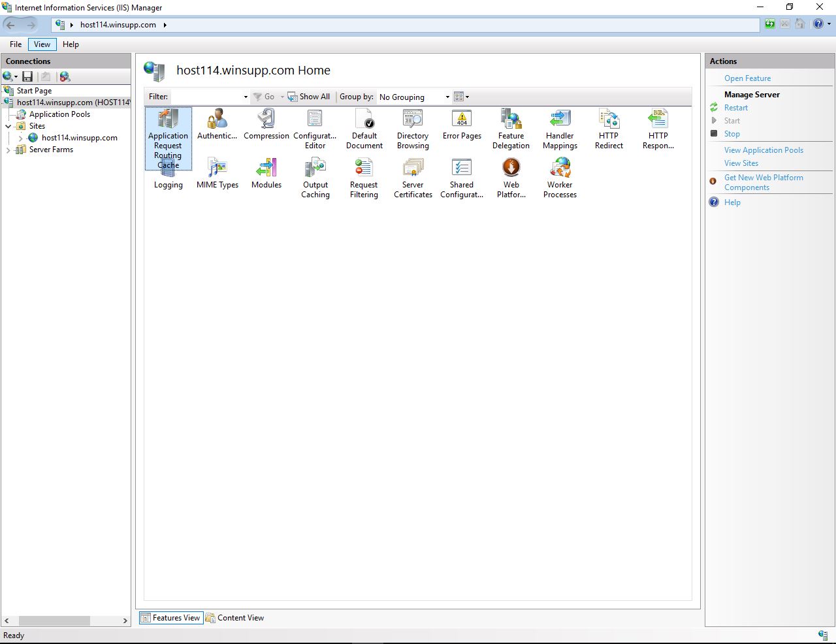Open the Error Pages feature
Image resolution: width=836 pixels, height=644 pixels.
click(462, 125)
